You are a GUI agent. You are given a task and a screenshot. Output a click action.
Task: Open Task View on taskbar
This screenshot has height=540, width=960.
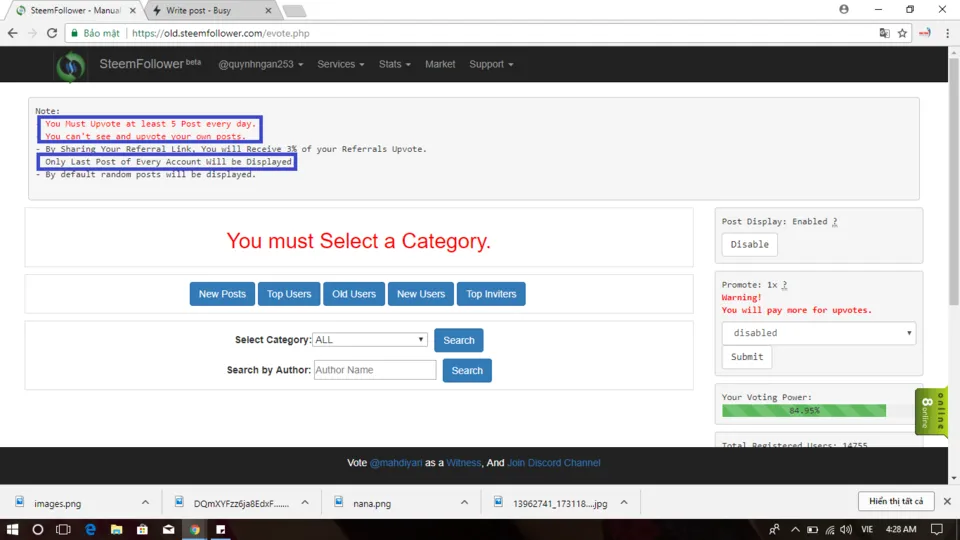point(64,529)
